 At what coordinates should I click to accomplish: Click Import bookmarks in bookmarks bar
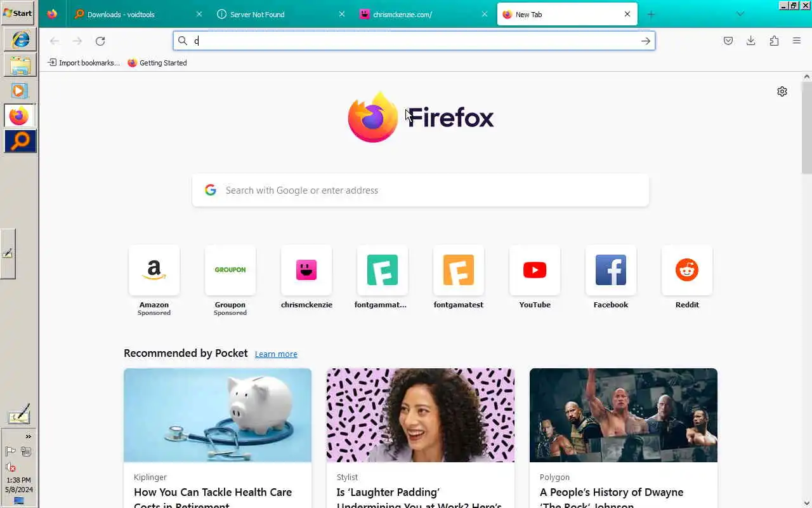[84, 63]
